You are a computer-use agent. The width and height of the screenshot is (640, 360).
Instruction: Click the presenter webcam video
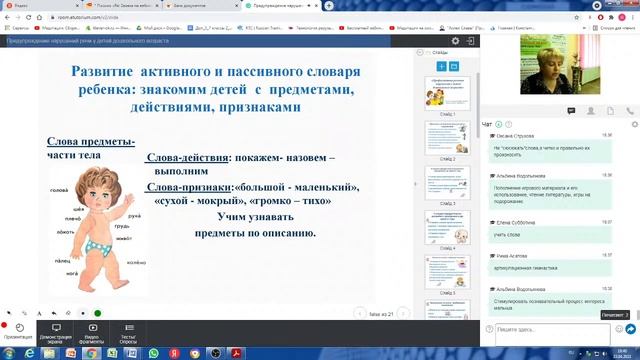(x=560, y=64)
